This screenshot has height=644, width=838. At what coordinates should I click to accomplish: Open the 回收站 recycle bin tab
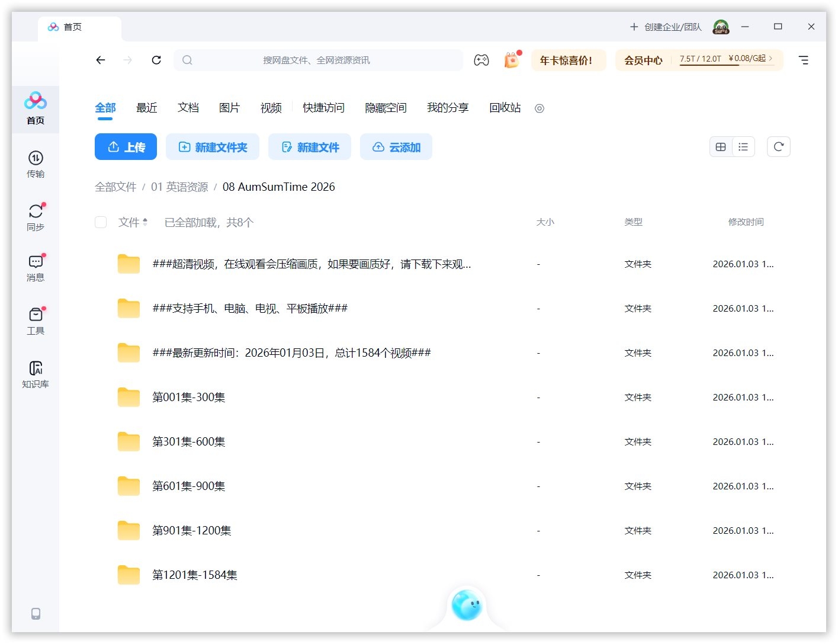pyautogui.click(x=504, y=108)
